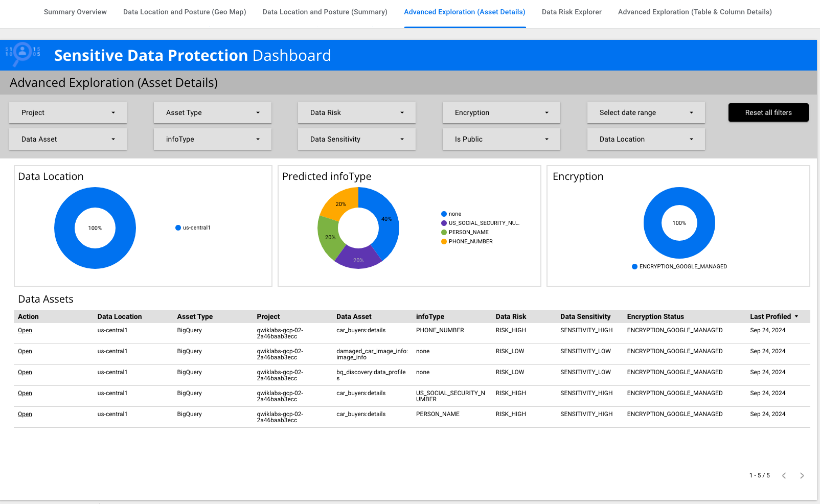Open the damaged_car_image_info row link
Image resolution: width=820 pixels, height=504 pixels.
(25, 351)
